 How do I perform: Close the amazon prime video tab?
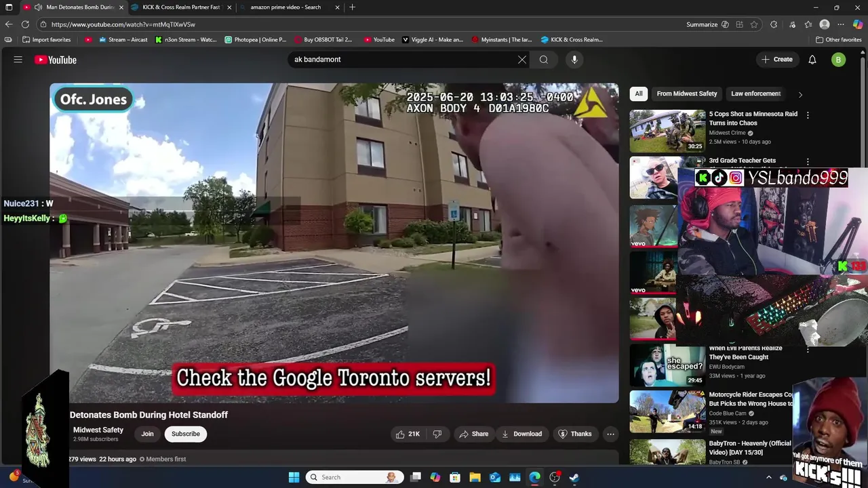click(337, 7)
